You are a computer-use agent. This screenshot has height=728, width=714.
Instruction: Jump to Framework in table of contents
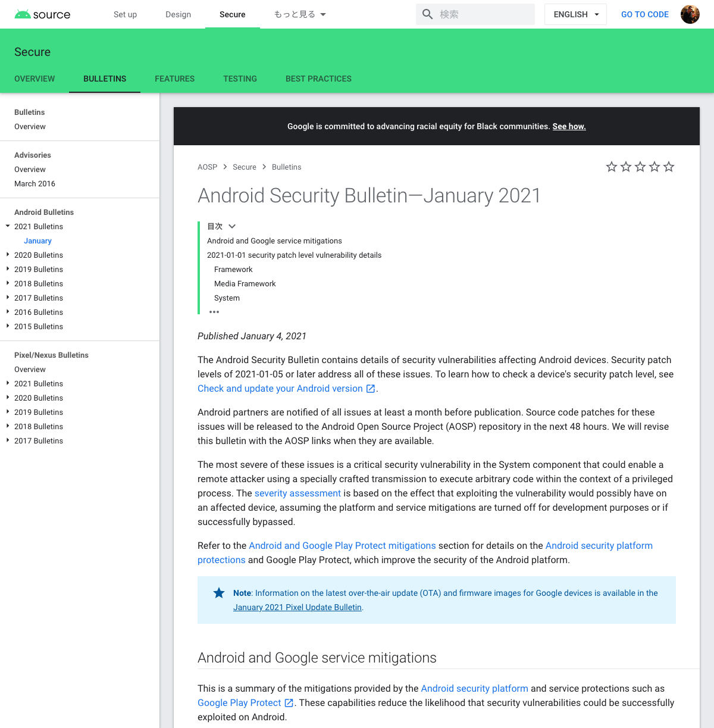tap(233, 270)
